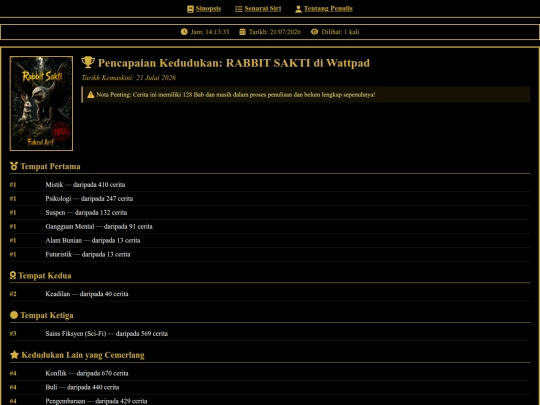This screenshot has height=405, width=540.
Task: Click the medal icon beside Tempat Pertama
Action: click(14, 166)
